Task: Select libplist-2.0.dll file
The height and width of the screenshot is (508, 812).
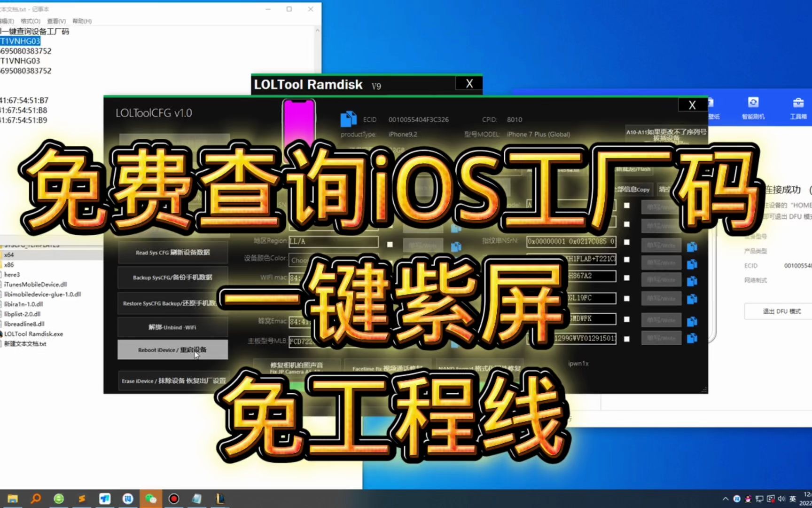Action: (x=22, y=314)
